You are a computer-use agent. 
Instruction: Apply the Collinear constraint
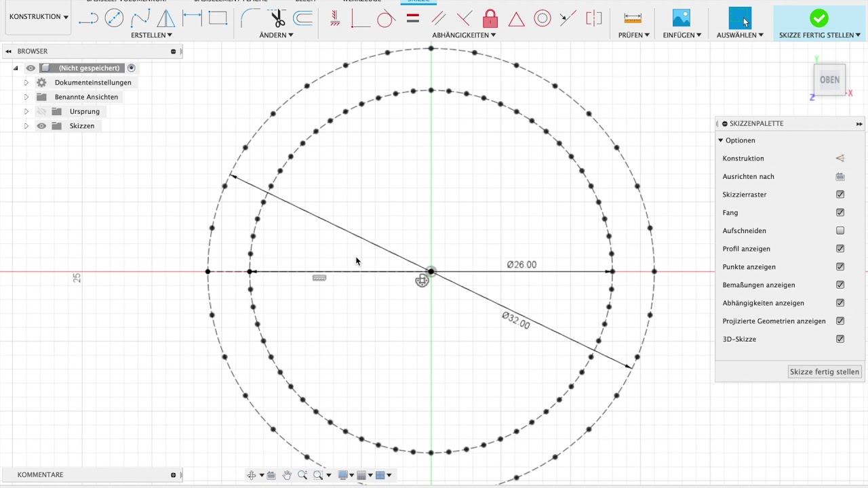click(568, 19)
